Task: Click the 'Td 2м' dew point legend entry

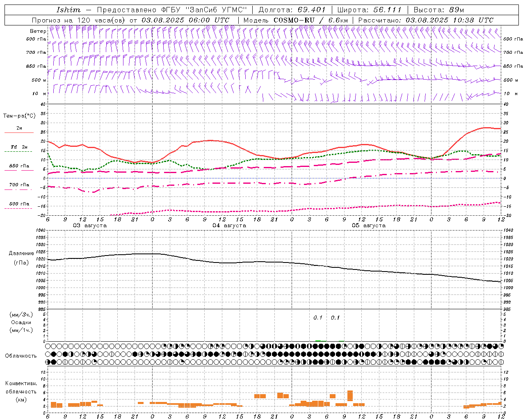Action: pos(19,147)
